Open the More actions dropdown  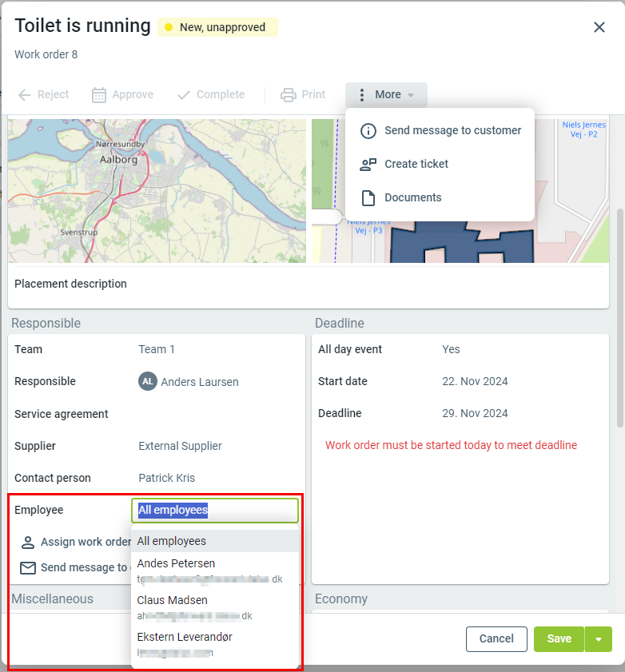point(387,95)
